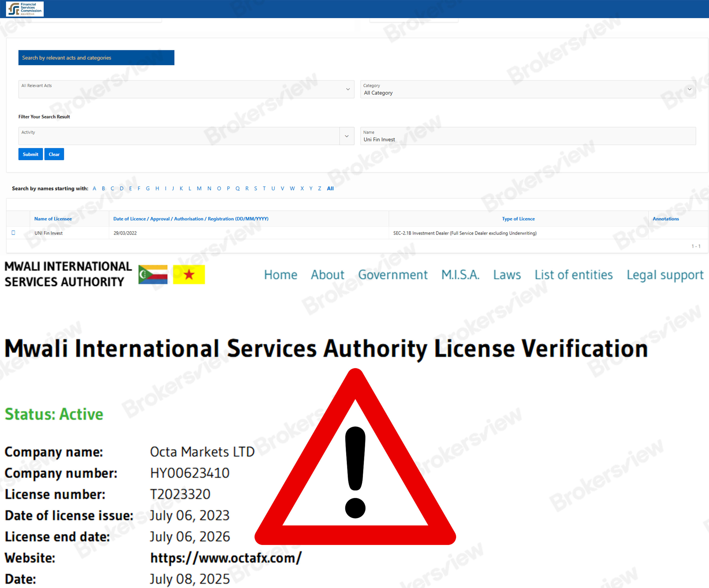Expand the Activity filter dropdown
Screen dimensions: 709x588
click(x=347, y=136)
